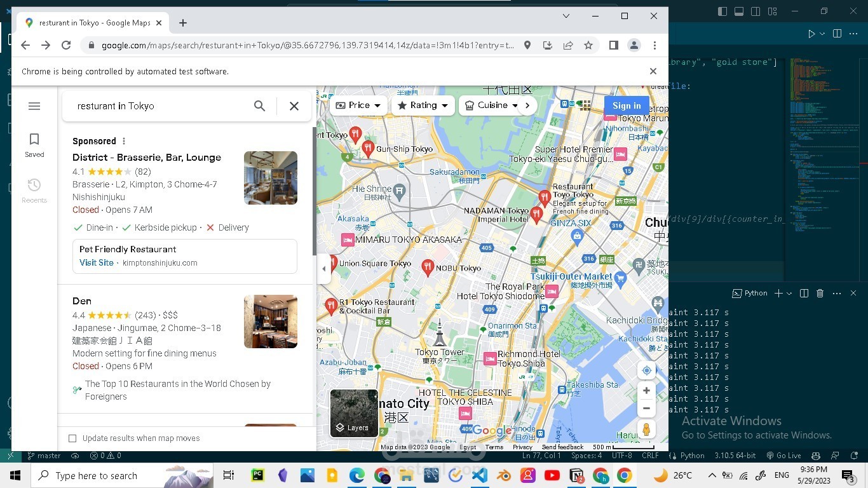Click Visit Site link for kimptonshinjuku.com

click(97, 262)
